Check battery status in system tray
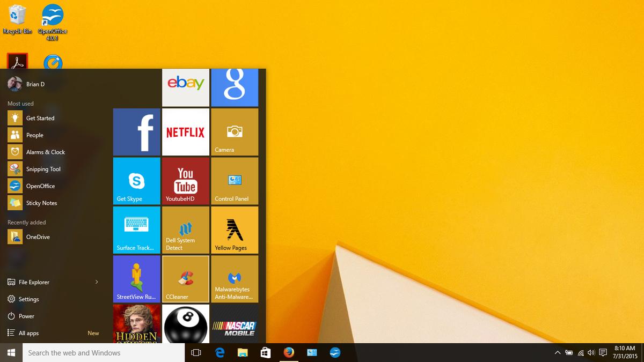 pyautogui.click(x=569, y=352)
